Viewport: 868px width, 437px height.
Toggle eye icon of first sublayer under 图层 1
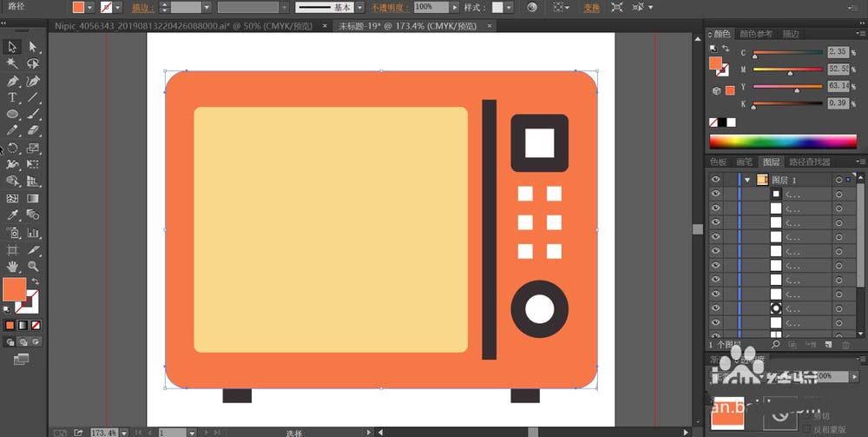[x=716, y=194]
